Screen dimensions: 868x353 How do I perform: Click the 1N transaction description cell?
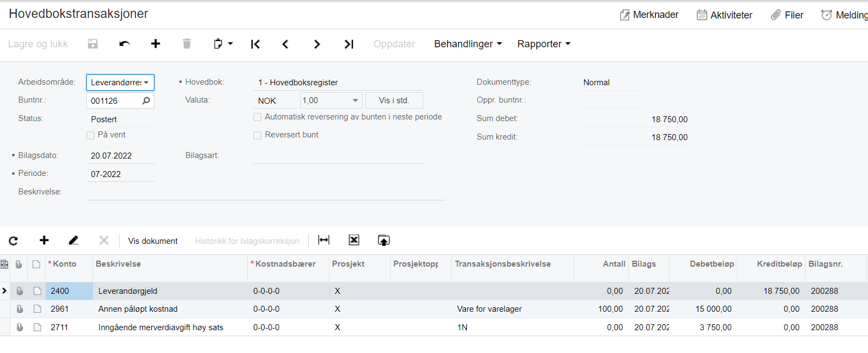(513, 327)
